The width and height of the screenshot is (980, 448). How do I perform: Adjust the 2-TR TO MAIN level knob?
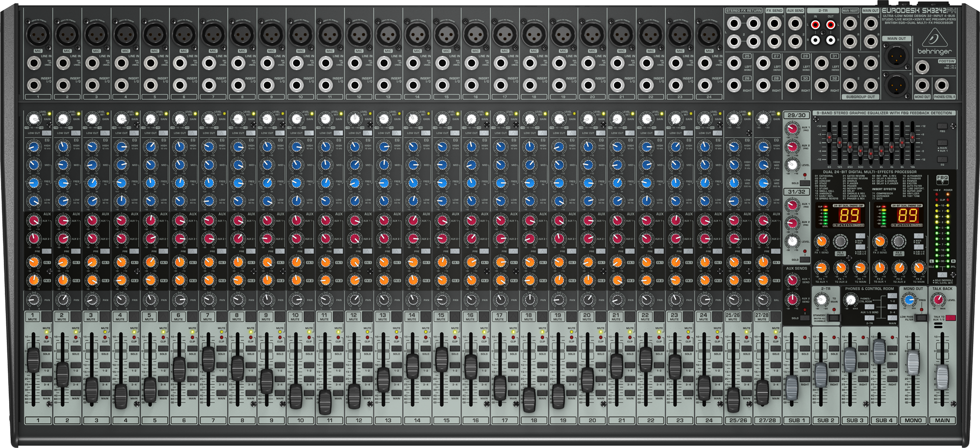coord(823,300)
